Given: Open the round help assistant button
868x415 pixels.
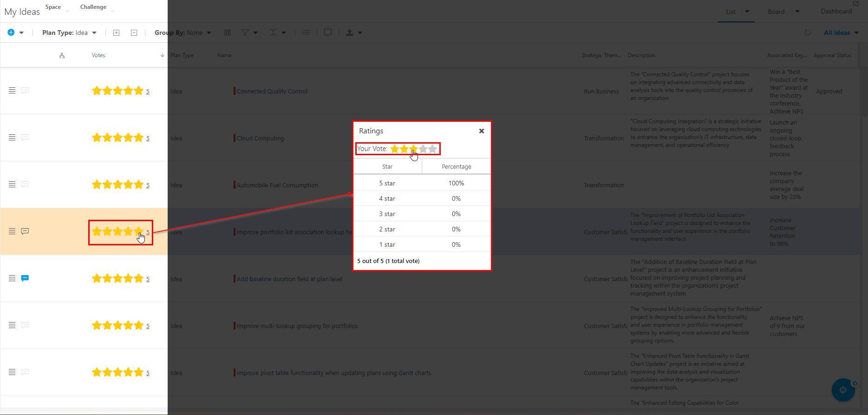Looking at the screenshot, I should tap(843, 390).
